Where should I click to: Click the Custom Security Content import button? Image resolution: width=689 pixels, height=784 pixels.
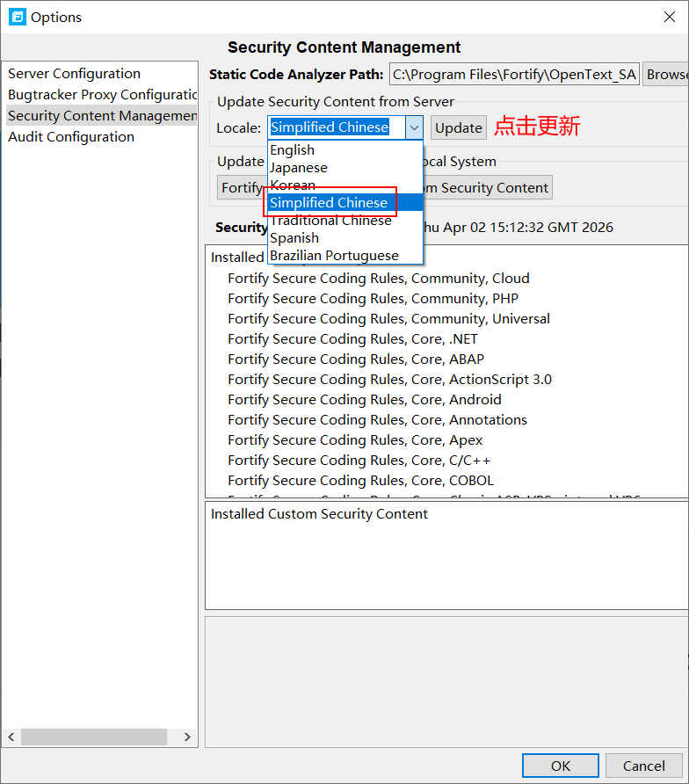[488, 187]
